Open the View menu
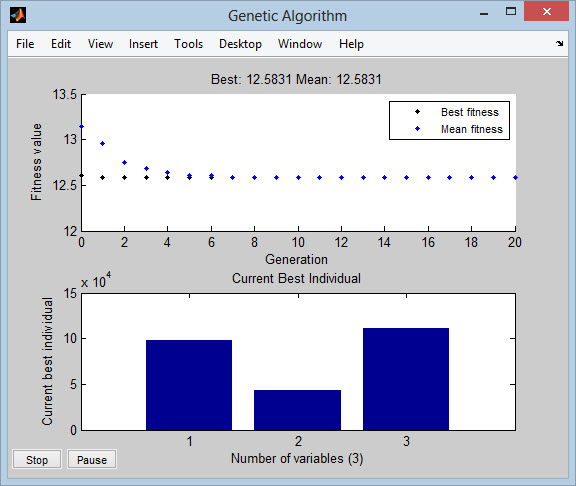Screen dimensions: 576x486 [x=100, y=44]
